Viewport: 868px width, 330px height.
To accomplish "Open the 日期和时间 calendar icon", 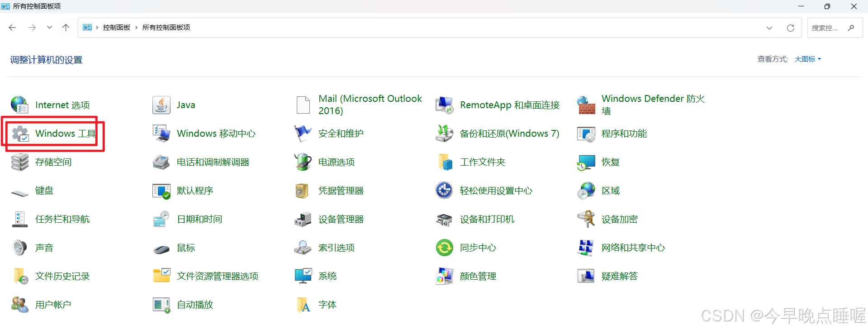I will (161, 219).
